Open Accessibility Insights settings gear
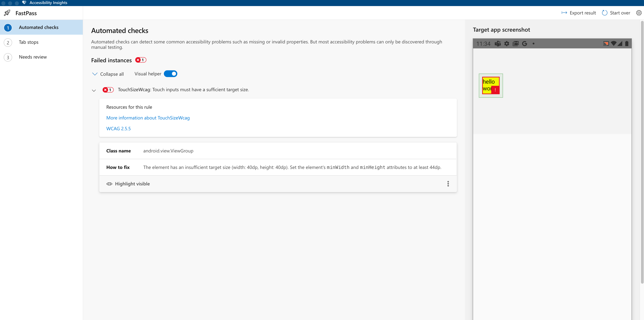Viewport: 644px width, 320px height. pyautogui.click(x=639, y=13)
